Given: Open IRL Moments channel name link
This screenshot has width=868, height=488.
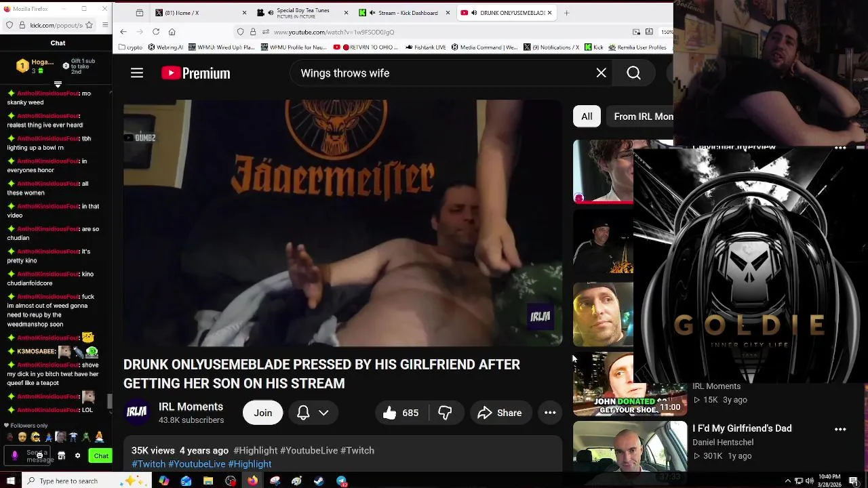Looking at the screenshot, I should point(191,407).
